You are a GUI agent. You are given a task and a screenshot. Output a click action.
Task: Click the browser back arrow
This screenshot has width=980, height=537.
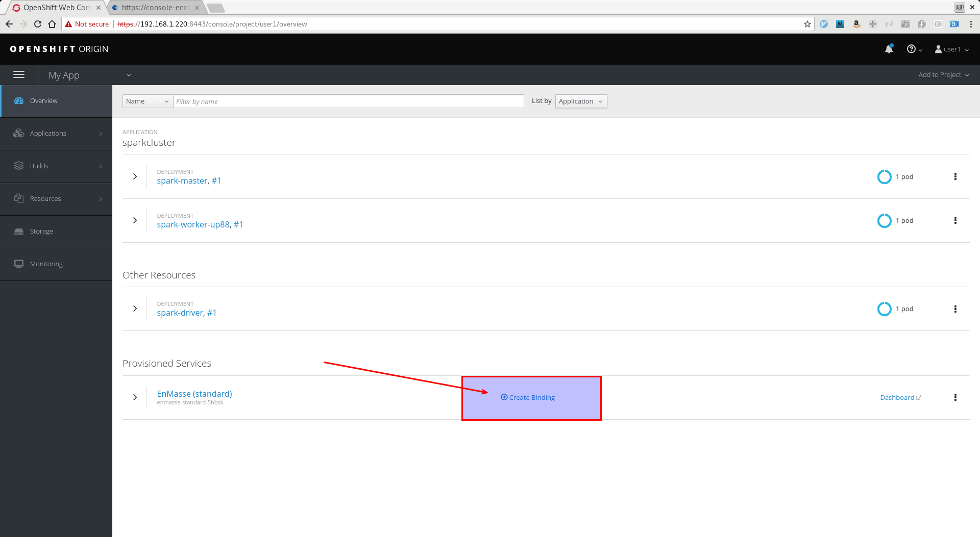point(9,24)
